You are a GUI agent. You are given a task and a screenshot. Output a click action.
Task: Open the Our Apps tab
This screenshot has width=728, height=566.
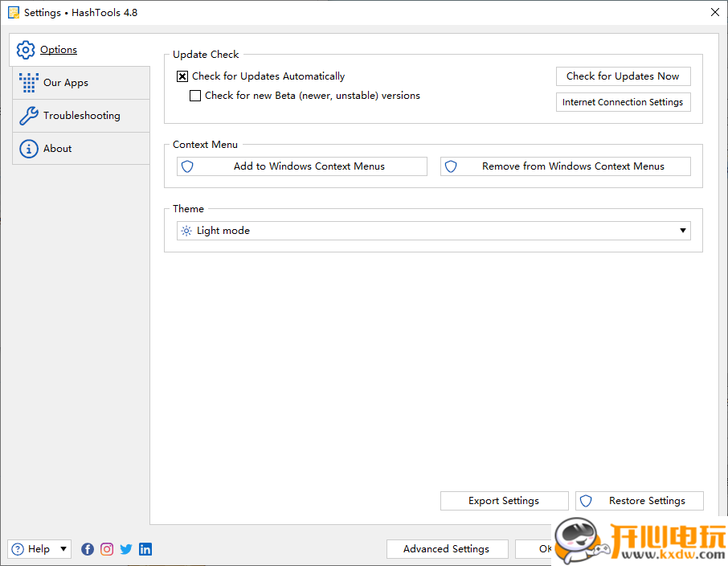click(x=81, y=83)
